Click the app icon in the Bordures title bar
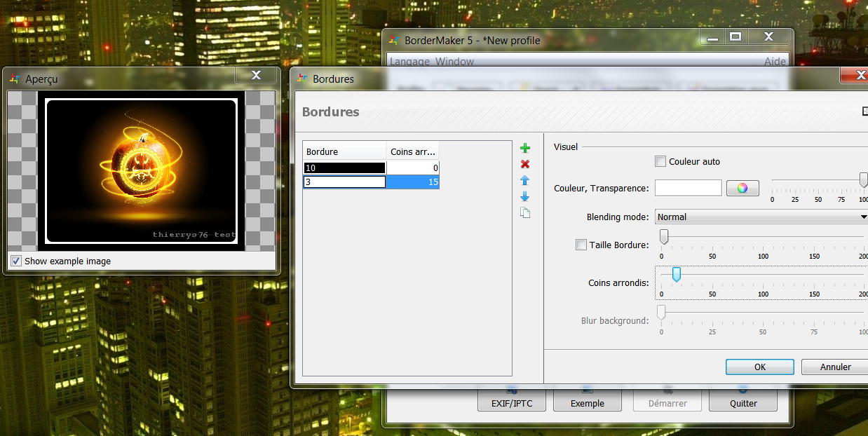This screenshot has height=436, width=868. pyautogui.click(x=302, y=79)
